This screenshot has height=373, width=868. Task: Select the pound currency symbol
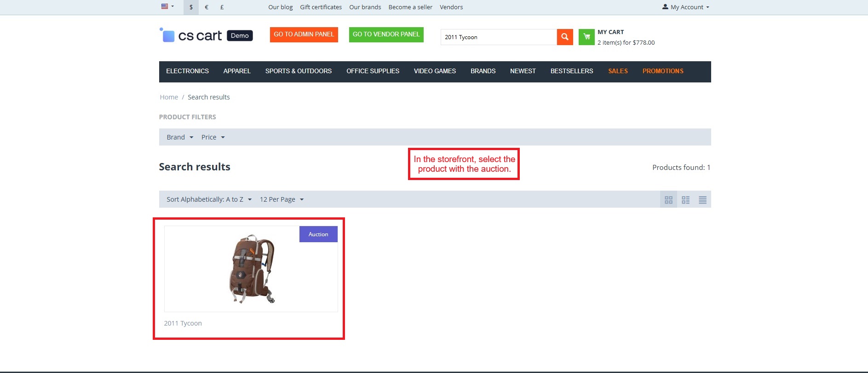click(222, 7)
